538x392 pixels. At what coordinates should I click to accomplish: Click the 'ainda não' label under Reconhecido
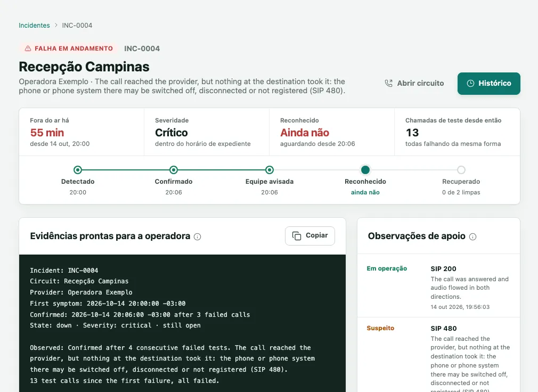point(365,192)
